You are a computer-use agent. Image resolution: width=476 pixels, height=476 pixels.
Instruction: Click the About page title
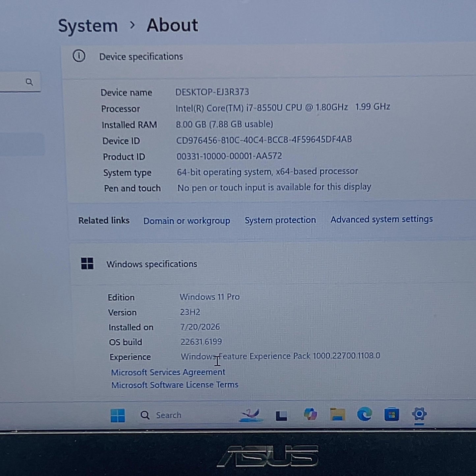[x=172, y=25]
